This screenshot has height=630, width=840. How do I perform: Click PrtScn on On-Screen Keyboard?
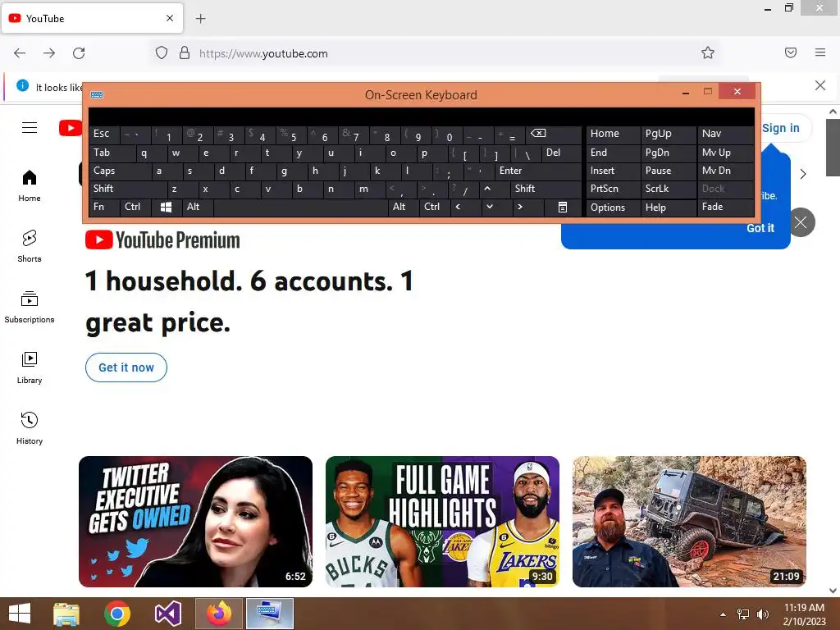pyautogui.click(x=613, y=189)
